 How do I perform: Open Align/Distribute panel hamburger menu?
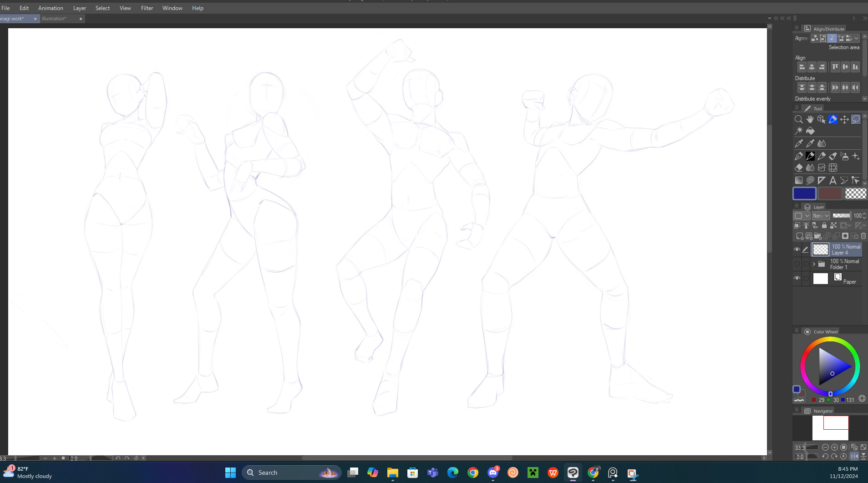[x=797, y=28]
